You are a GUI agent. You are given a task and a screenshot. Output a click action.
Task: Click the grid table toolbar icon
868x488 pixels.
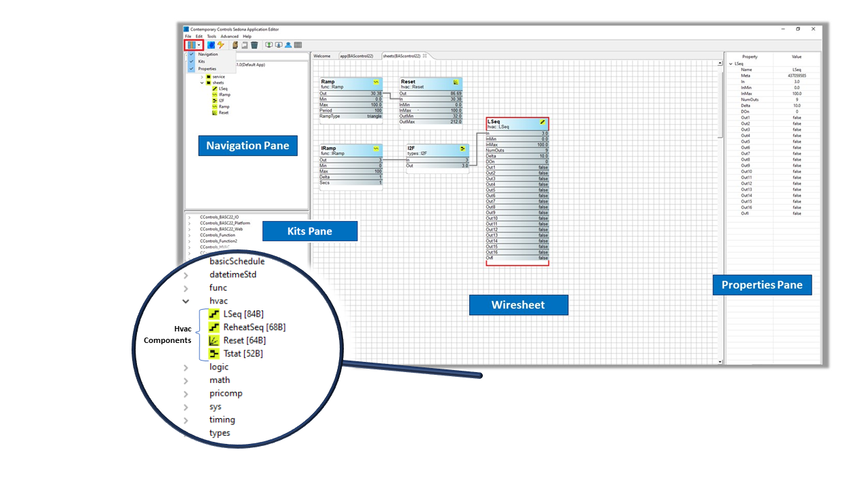pyautogui.click(x=298, y=45)
